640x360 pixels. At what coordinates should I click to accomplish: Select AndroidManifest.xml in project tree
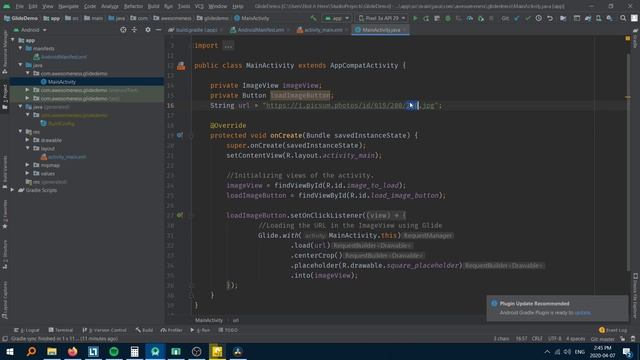click(x=64, y=57)
